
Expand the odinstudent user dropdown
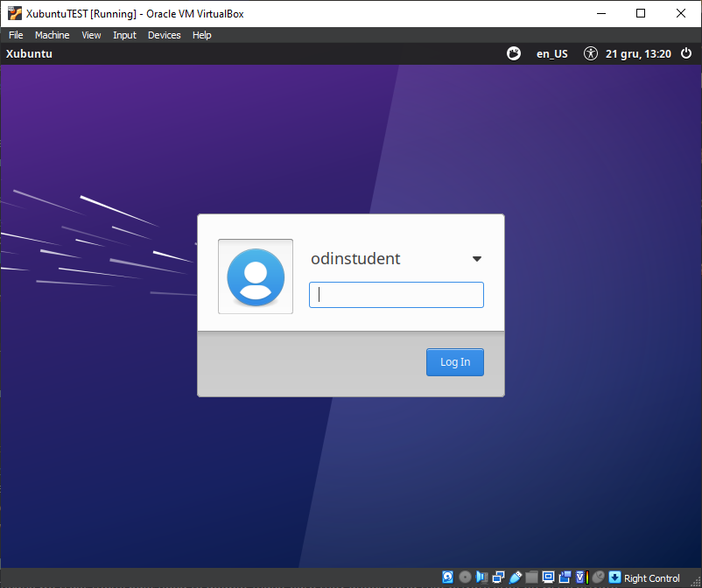[477, 259]
